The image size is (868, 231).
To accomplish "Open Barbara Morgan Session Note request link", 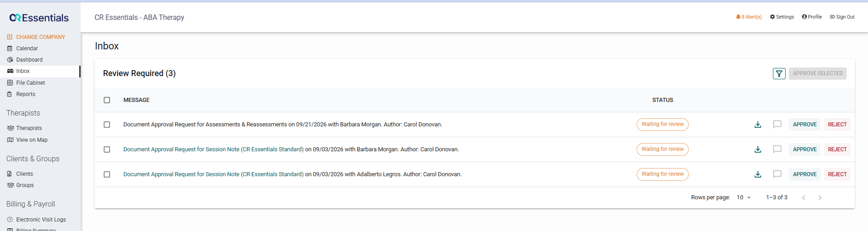I will click(213, 149).
